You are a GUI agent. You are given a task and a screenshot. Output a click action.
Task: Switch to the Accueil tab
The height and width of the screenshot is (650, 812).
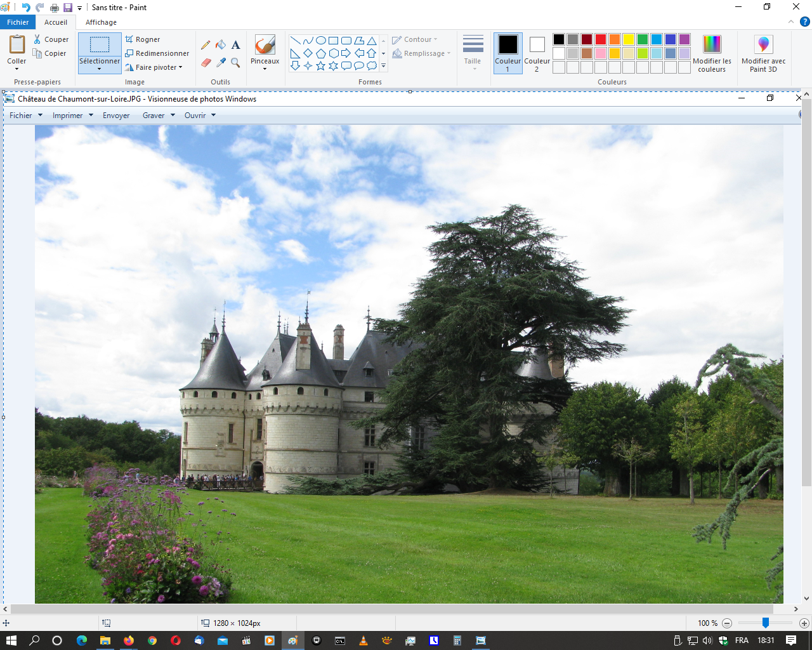pyautogui.click(x=56, y=22)
